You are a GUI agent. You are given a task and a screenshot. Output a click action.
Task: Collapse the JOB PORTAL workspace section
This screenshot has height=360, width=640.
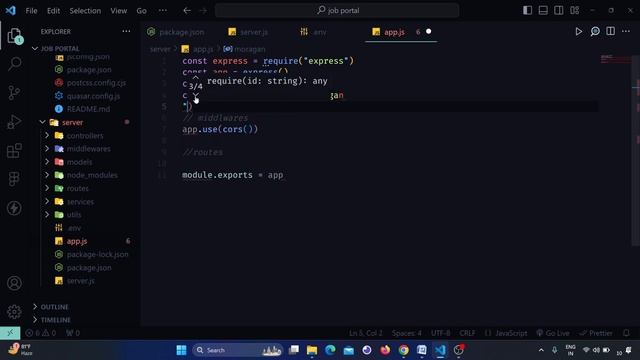[x=35, y=49]
